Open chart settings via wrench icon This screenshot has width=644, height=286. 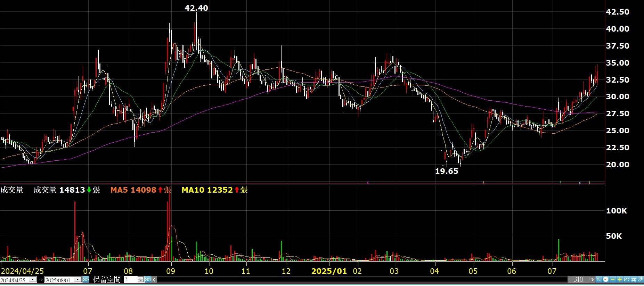[x=641, y=279]
